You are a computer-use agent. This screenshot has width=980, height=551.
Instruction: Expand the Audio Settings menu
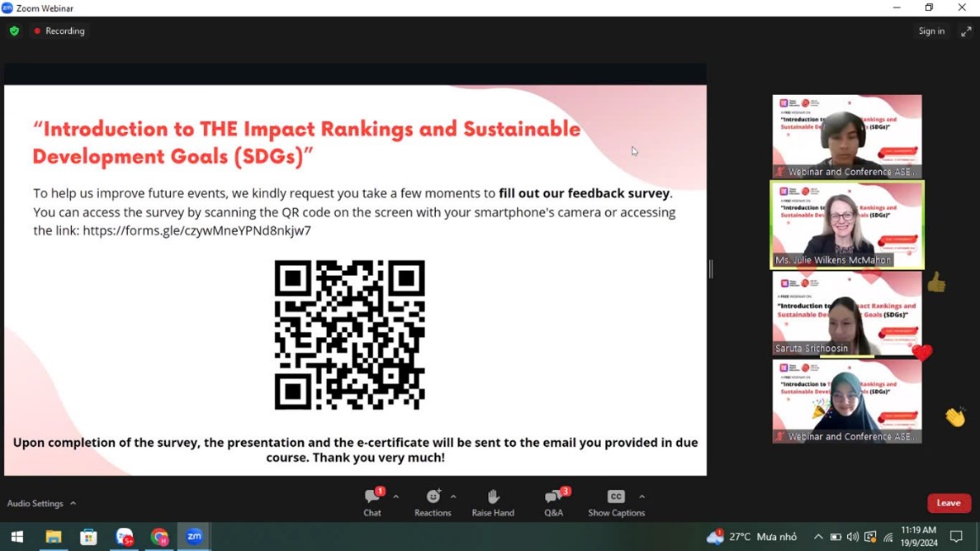[41, 503]
